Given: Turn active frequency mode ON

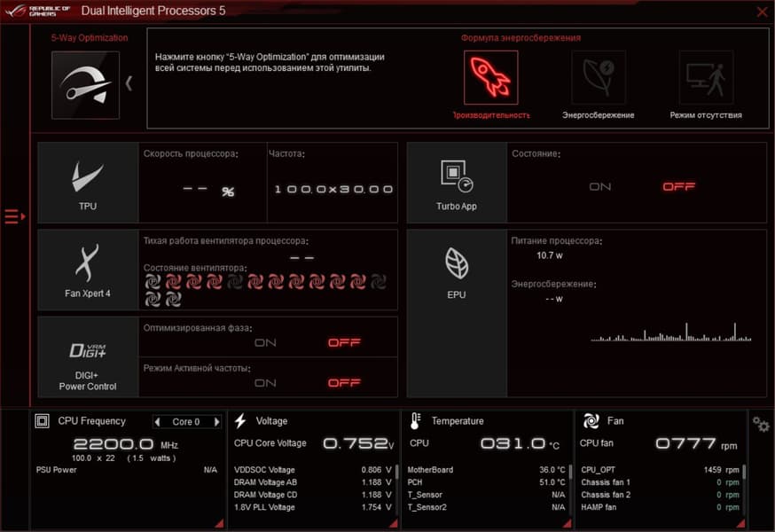Looking at the screenshot, I should coord(265,383).
